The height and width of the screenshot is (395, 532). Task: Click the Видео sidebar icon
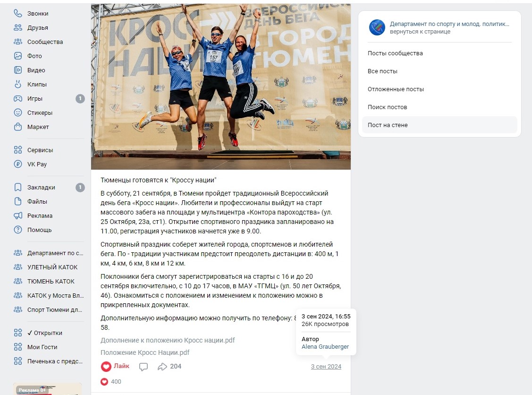(x=17, y=70)
